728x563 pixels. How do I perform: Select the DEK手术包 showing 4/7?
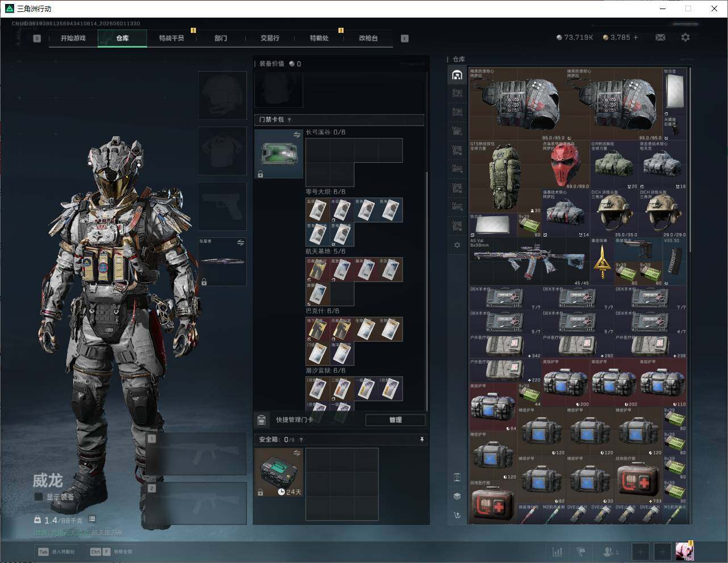click(650, 322)
